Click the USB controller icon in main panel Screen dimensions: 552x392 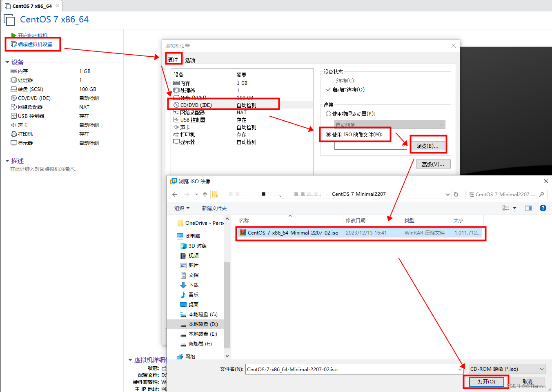point(14,116)
